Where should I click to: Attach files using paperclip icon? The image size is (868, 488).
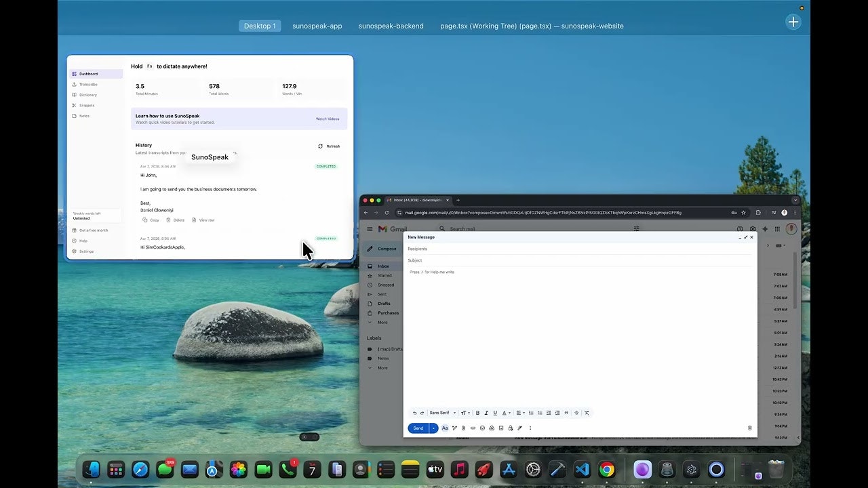tap(463, 428)
